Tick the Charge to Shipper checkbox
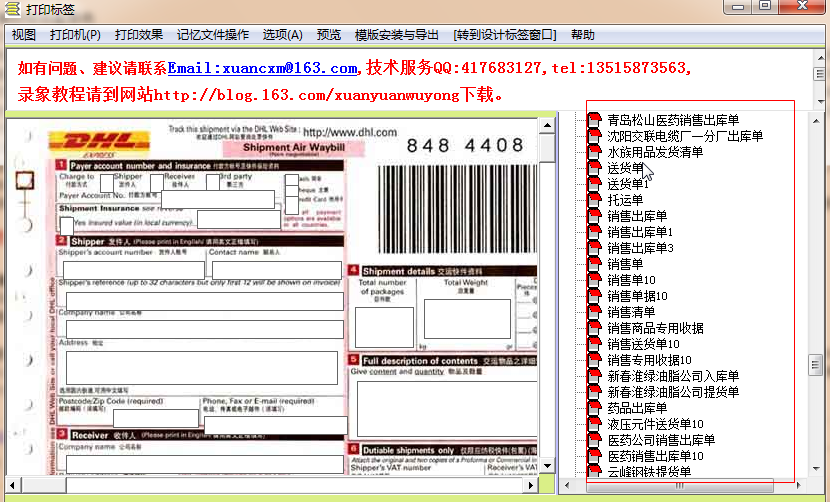This screenshot has height=502, width=830. click(x=106, y=183)
